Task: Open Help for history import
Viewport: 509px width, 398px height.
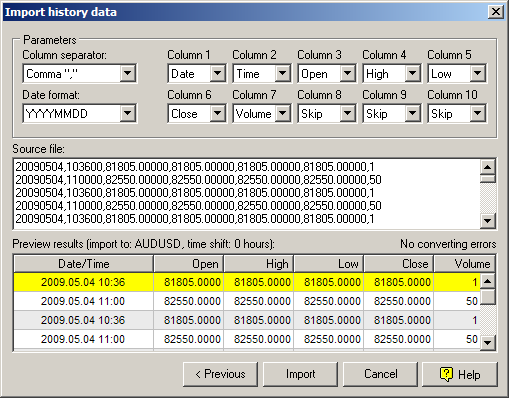Action: 460,374
